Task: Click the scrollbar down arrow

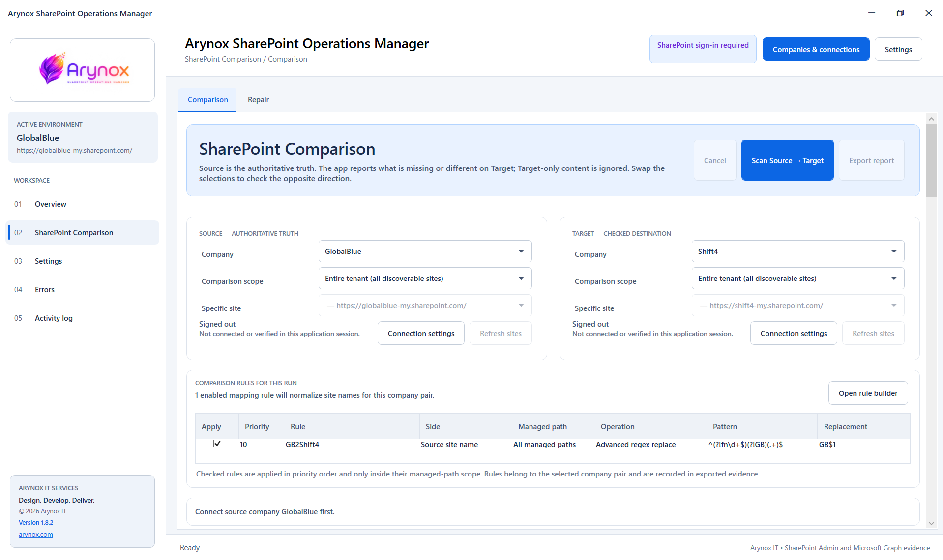Action: pos(931,524)
